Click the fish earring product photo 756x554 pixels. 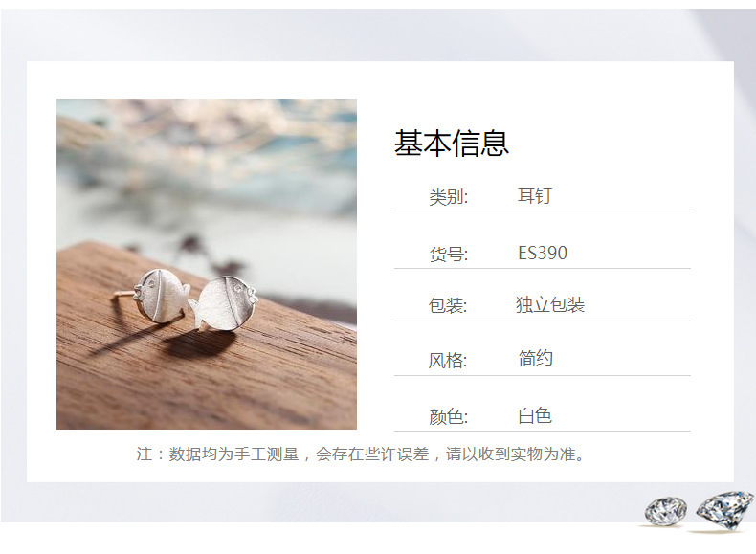207,264
